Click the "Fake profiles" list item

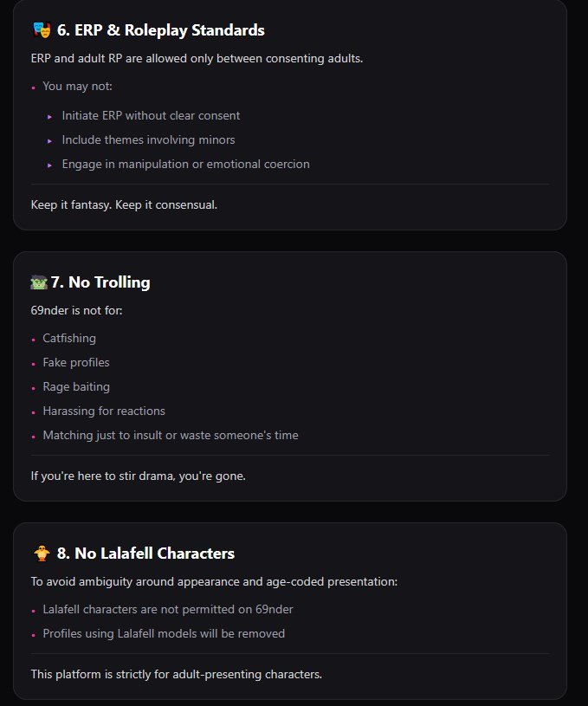(76, 363)
